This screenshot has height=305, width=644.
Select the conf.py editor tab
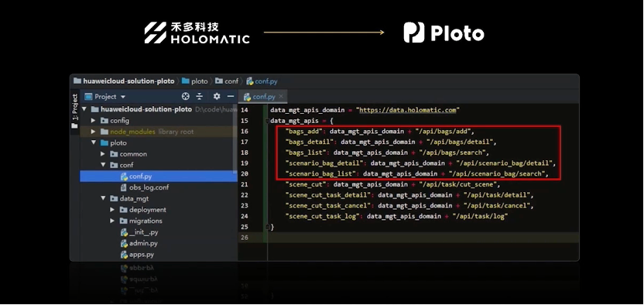pyautogui.click(x=263, y=97)
